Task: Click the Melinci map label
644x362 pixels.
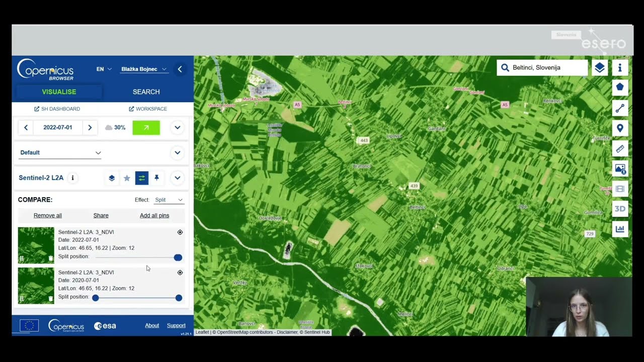Action: coord(405,314)
